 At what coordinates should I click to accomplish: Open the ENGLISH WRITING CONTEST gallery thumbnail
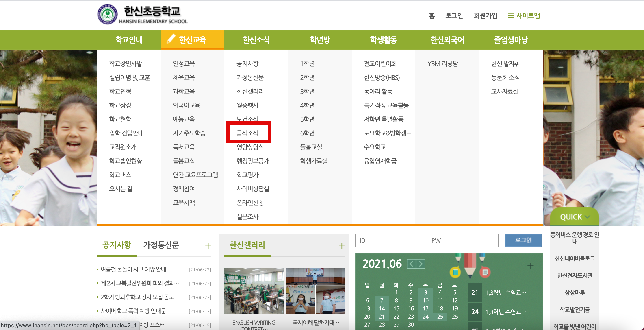[x=254, y=291]
